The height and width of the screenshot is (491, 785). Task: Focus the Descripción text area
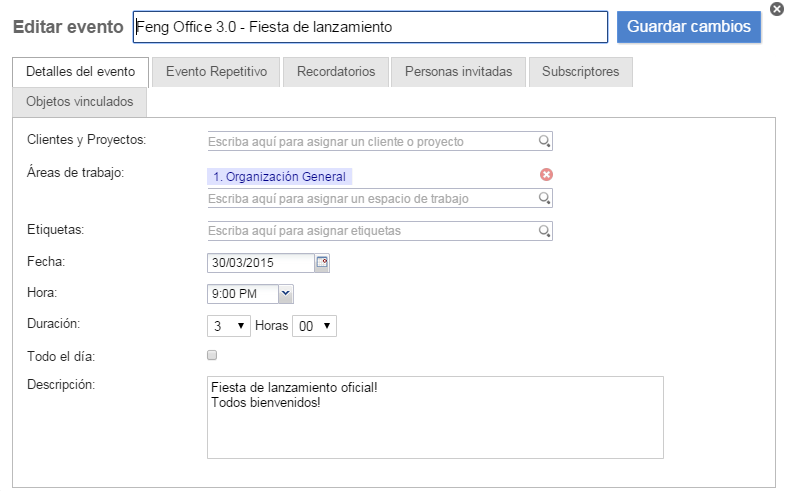pos(435,417)
